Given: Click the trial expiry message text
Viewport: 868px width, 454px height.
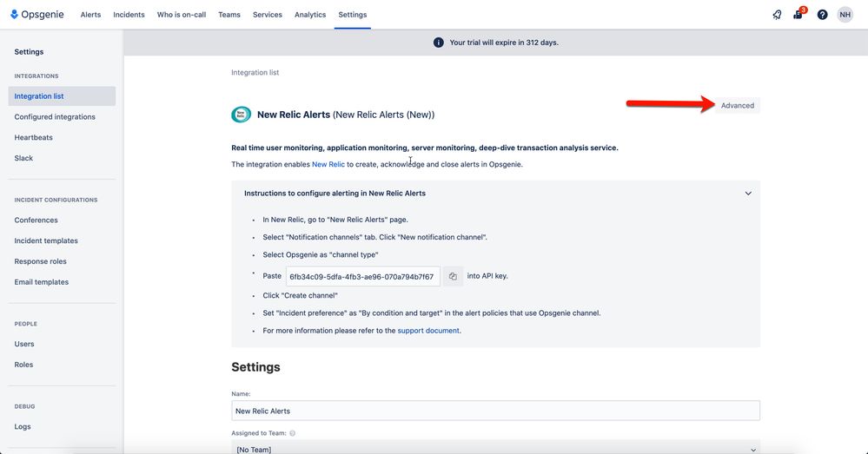Looking at the screenshot, I should (x=504, y=43).
